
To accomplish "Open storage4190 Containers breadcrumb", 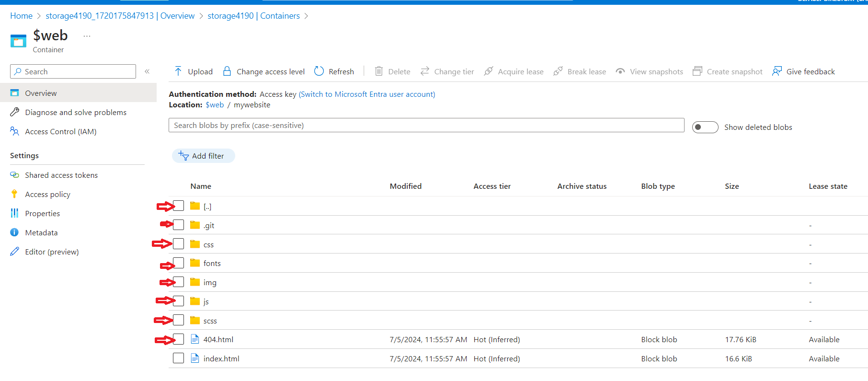I will pyautogui.click(x=254, y=16).
